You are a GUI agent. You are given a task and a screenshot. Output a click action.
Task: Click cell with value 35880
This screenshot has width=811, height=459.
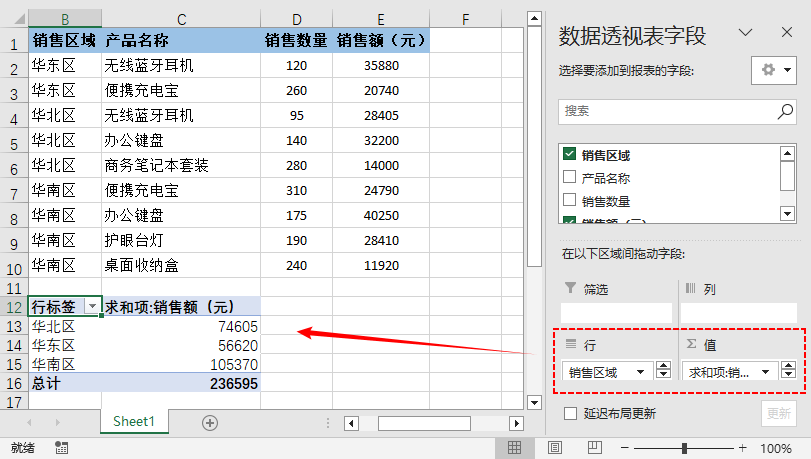381,66
